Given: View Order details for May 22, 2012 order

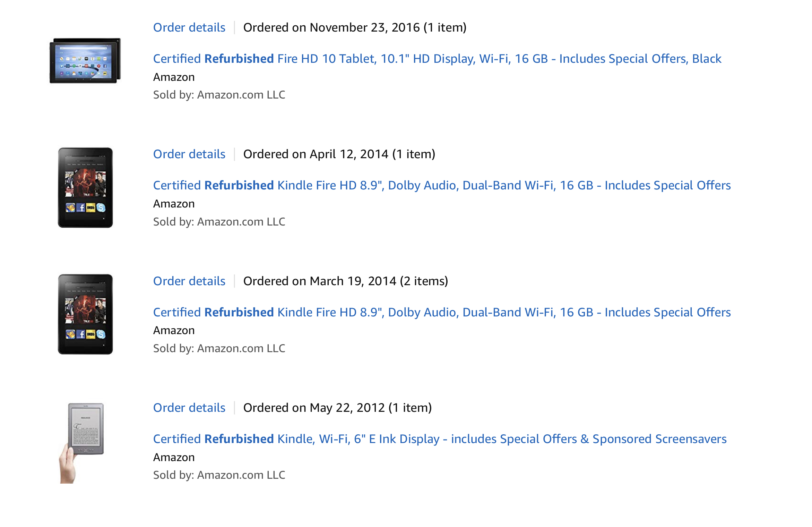Looking at the screenshot, I should (189, 408).
